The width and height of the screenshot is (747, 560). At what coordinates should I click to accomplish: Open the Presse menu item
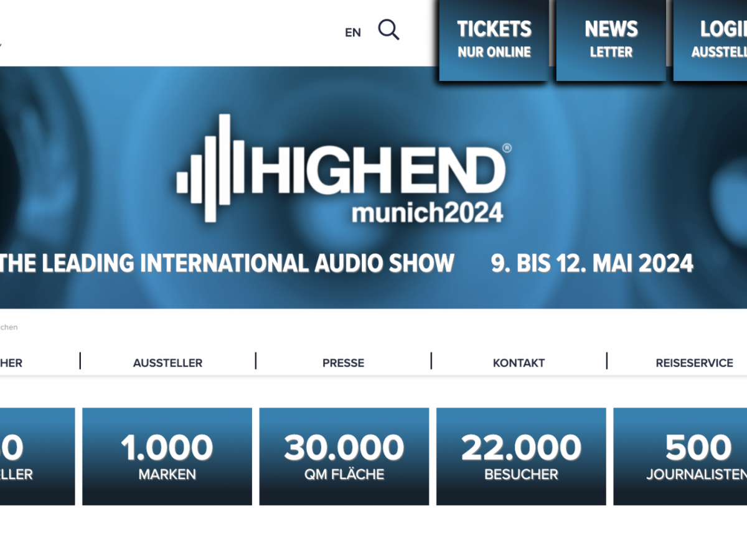click(x=344, y=363)
